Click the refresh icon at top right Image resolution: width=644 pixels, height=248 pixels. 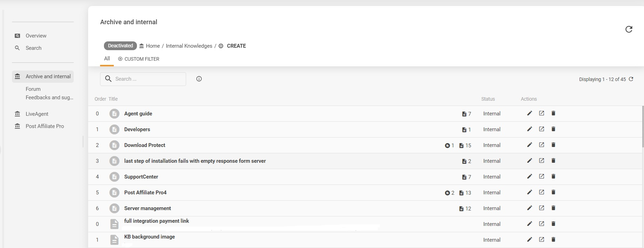629,29
